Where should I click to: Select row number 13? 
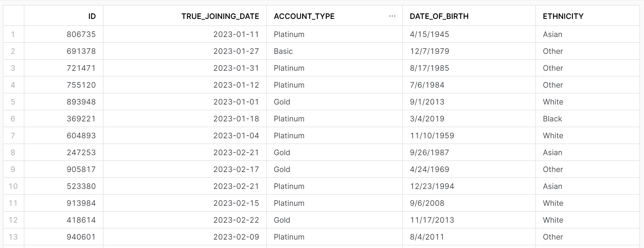click(13, 237)
